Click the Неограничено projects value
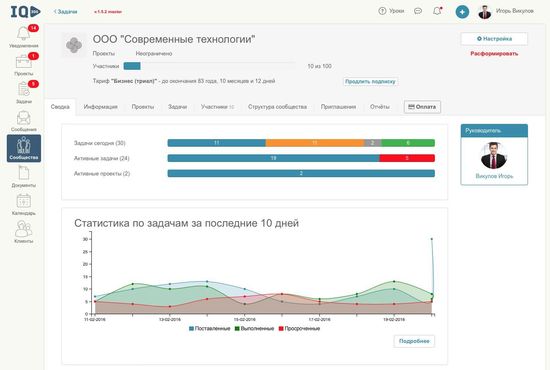Viewport: 550px width, 370px height. pos(154,54)
